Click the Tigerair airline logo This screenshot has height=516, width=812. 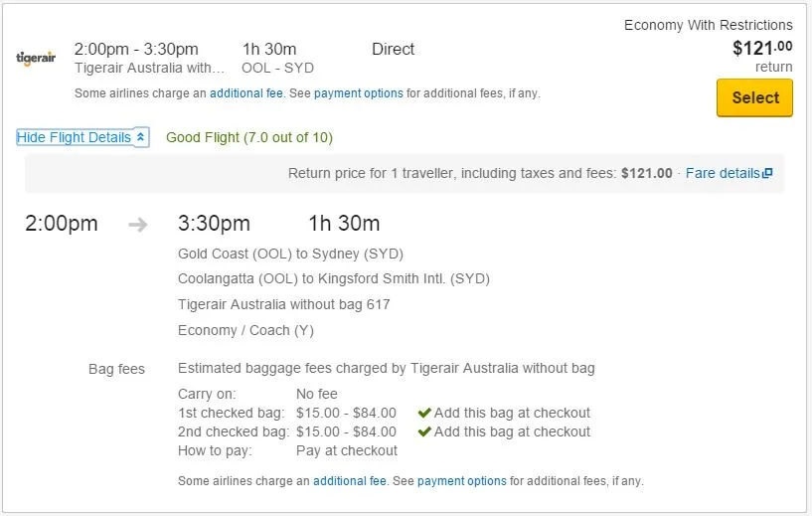click(x=36, y=58)
